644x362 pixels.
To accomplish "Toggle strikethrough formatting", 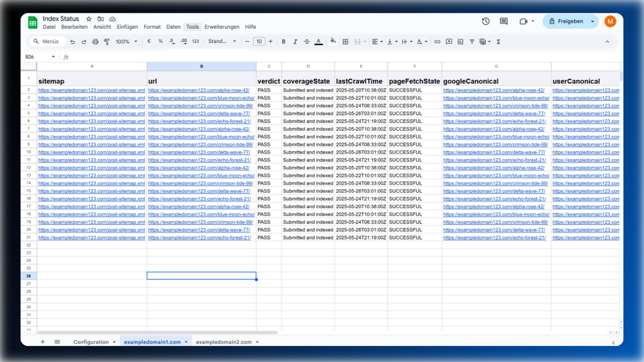I will 307,42.
